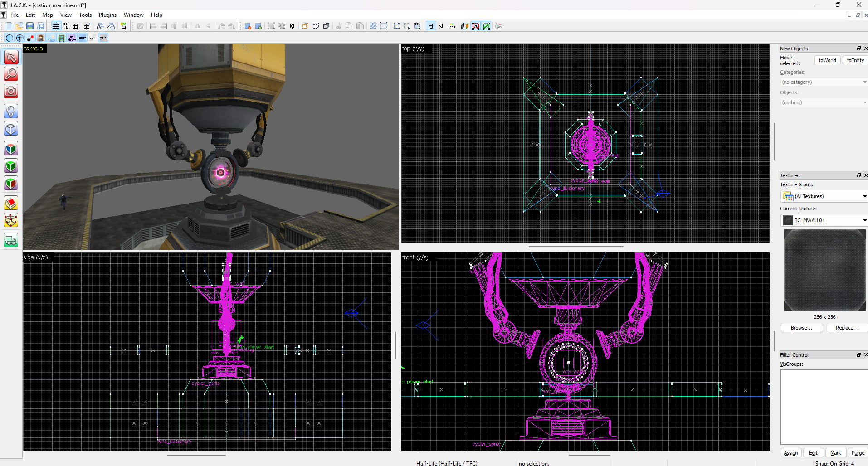Click the New Map toolbar icon
The image size is (868, 466).
click(x=9, y=26)
